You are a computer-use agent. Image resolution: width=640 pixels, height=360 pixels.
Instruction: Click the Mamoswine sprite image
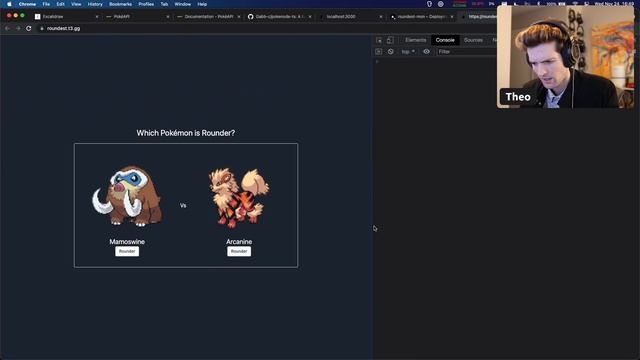click(127, 196)
